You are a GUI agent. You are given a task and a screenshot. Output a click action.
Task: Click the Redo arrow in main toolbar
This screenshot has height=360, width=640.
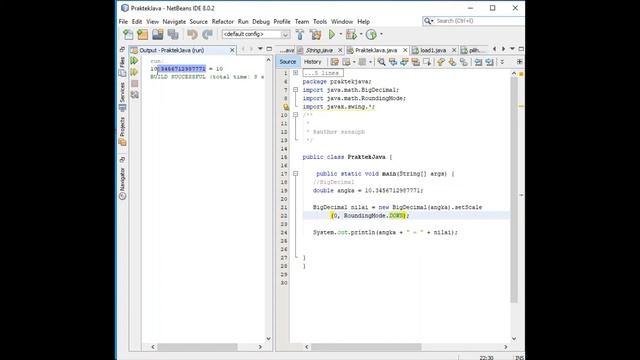click(x=207, y=35)
